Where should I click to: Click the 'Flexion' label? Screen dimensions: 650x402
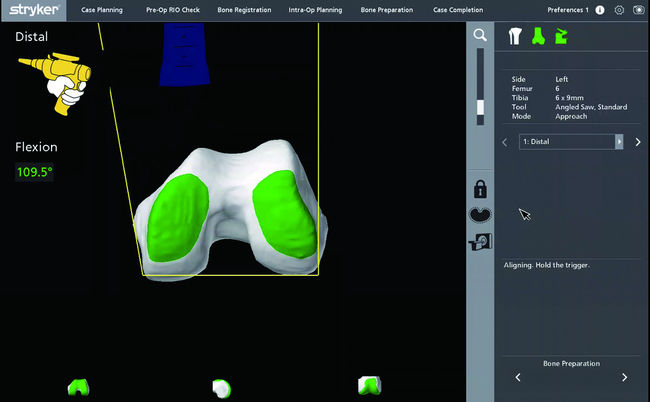point(36,147)
